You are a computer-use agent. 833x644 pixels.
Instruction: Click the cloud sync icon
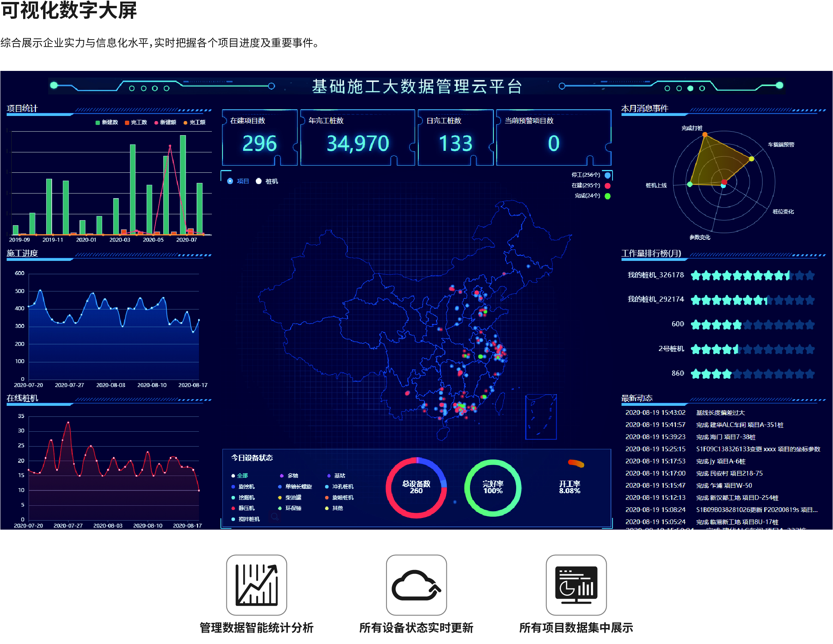[416, 584]
